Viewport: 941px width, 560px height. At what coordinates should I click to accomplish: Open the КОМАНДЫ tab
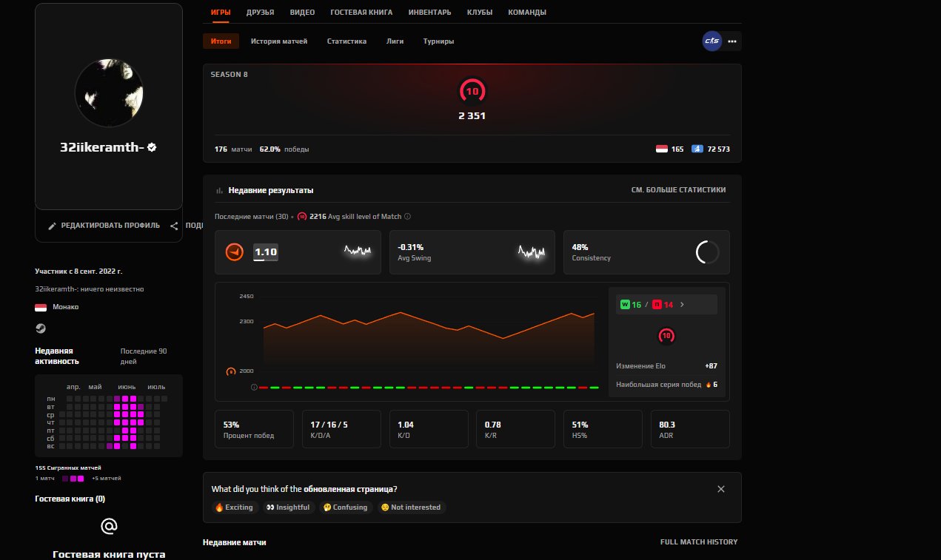[527, 12]
